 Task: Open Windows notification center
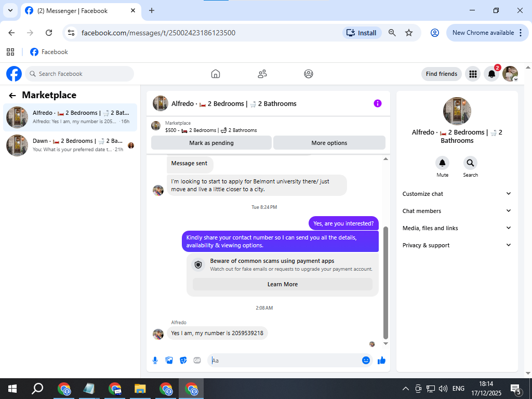click(516, 389)
